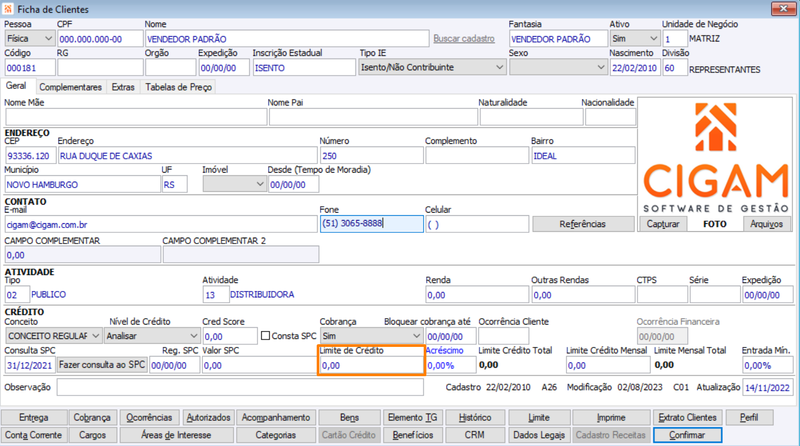800x446 pixels.
Task: Click the CEP field
Action: (30, 156)
